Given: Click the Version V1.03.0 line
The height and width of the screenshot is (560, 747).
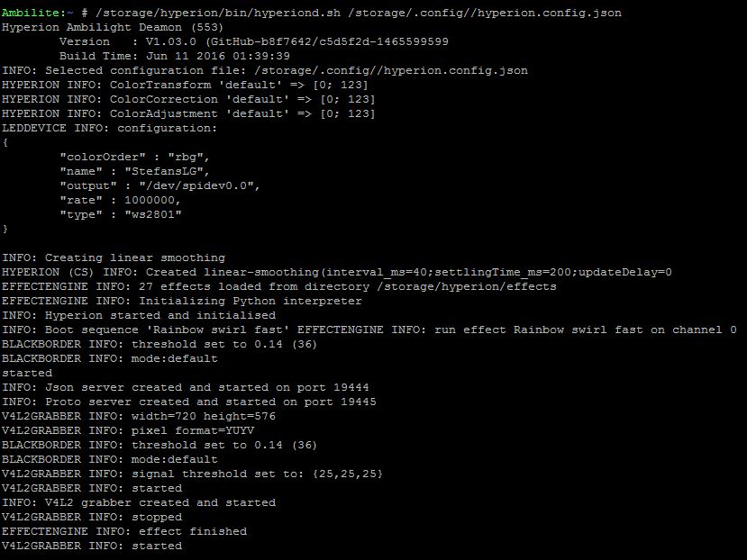Looking at the screenshot, I should (x=254, y=41).
